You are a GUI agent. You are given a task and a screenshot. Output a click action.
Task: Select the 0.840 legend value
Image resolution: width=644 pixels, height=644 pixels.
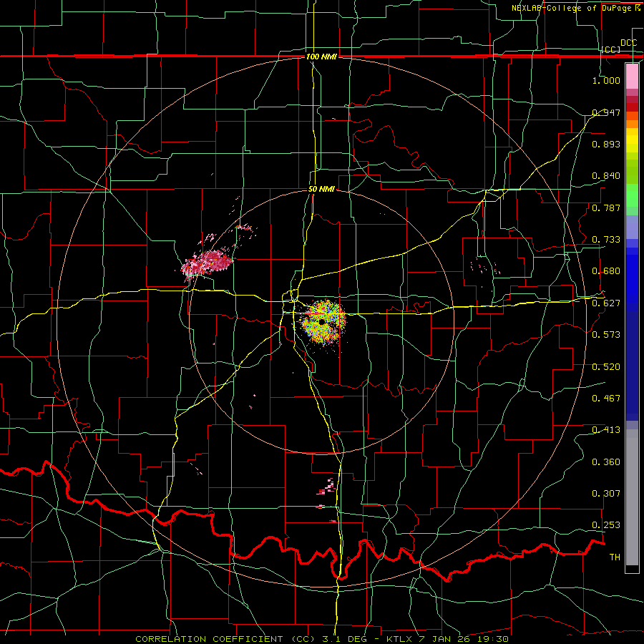click(606, 176)
